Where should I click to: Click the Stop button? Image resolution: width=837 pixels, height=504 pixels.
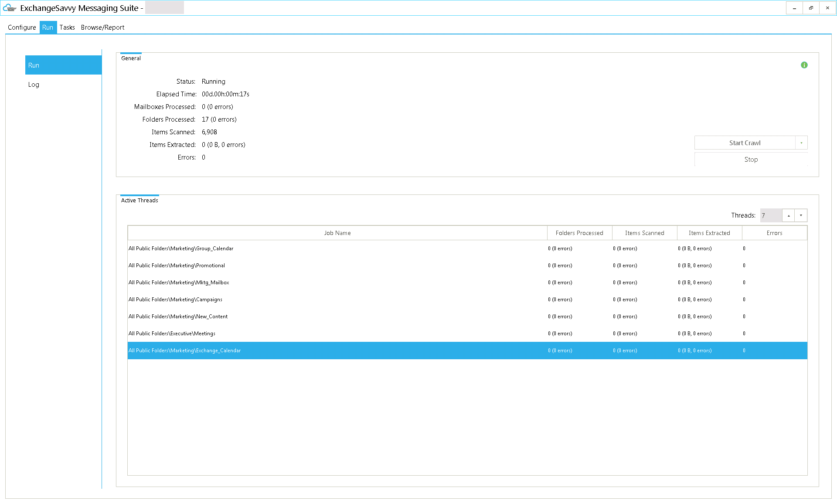point(751,159)
